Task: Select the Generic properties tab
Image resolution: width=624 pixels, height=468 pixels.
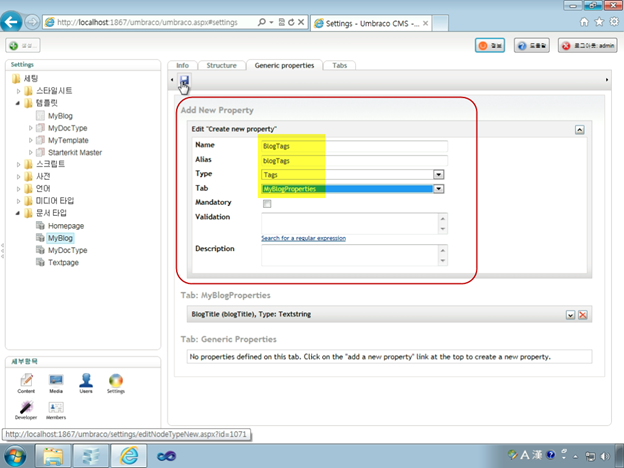Action: click(284, 65)
